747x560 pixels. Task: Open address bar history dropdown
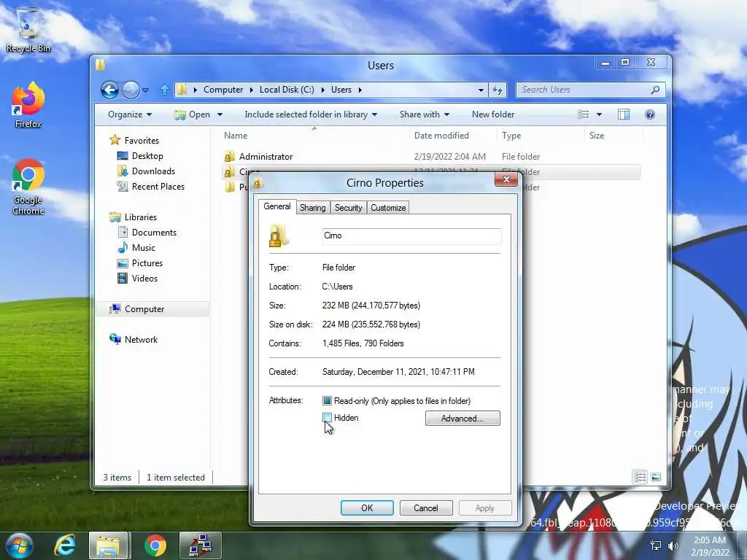(x=481, y=90)
